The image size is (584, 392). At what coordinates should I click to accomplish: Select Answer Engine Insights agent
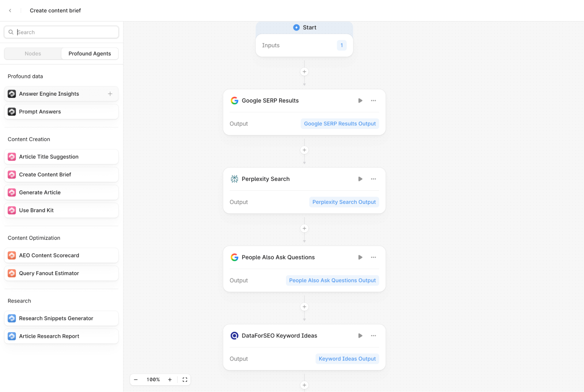[x=61, y=94]
